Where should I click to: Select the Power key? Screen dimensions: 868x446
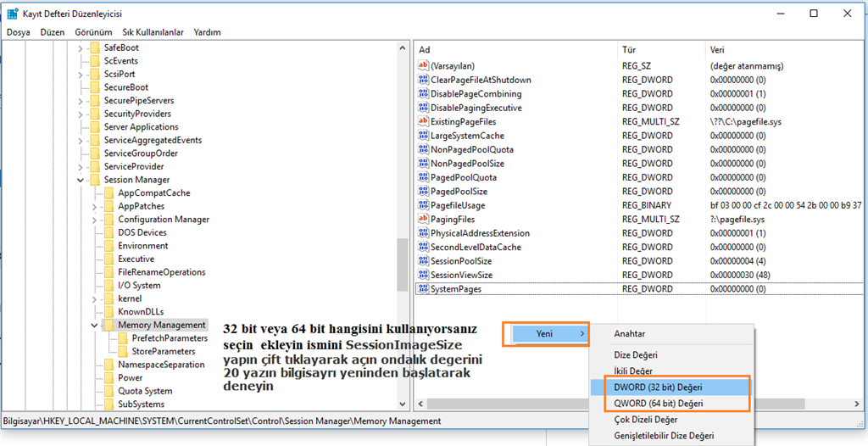(x=130, y=377)
